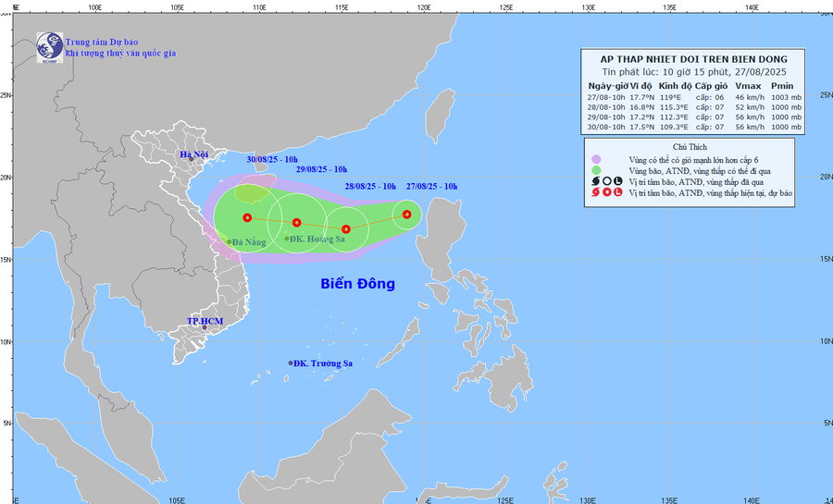Click the Pmin column header

[782, 86]
